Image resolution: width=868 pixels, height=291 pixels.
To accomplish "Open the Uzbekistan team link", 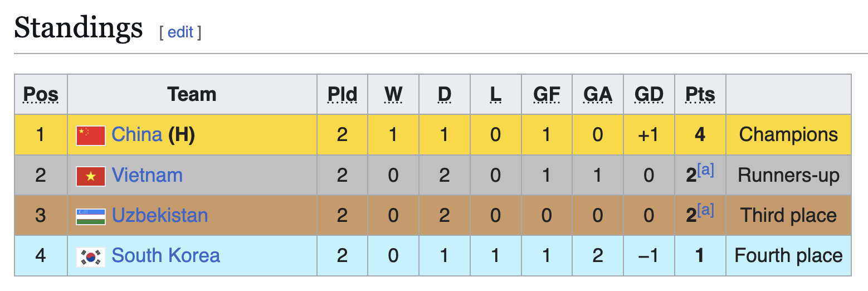I will click(x=160, y=216).
